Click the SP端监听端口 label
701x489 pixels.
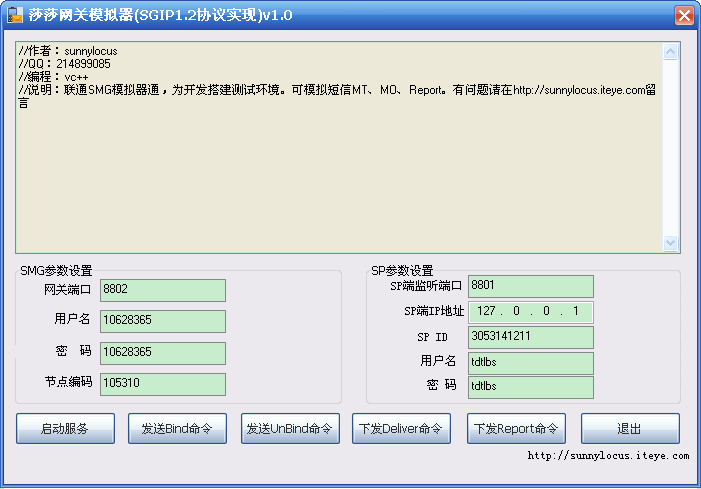click(x=426, y=286)
